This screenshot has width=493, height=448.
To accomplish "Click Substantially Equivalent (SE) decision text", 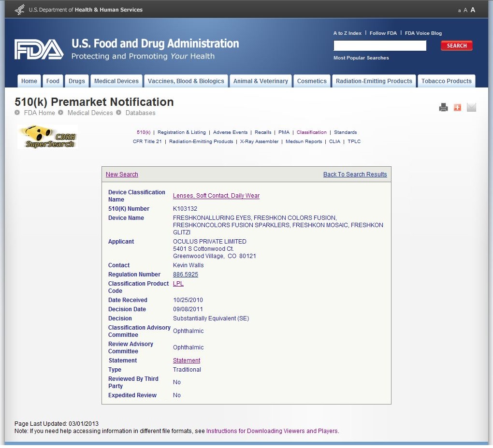I will tap(211, 318).
